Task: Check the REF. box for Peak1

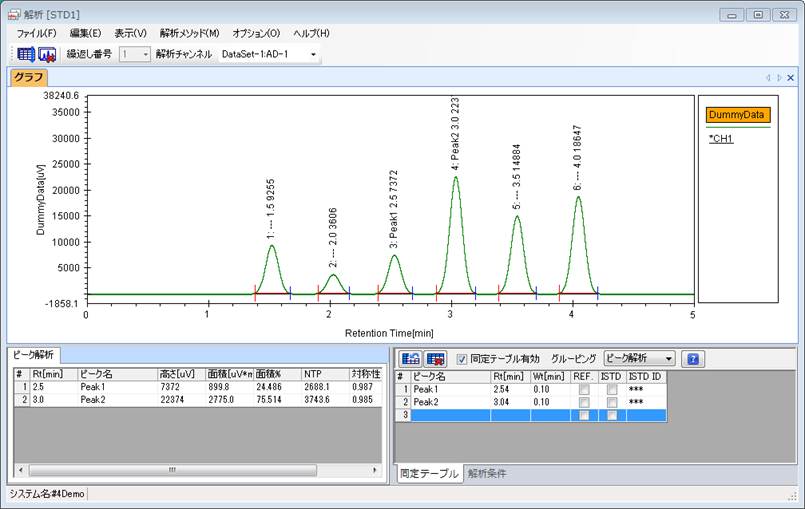Action: tap(584, 388)
